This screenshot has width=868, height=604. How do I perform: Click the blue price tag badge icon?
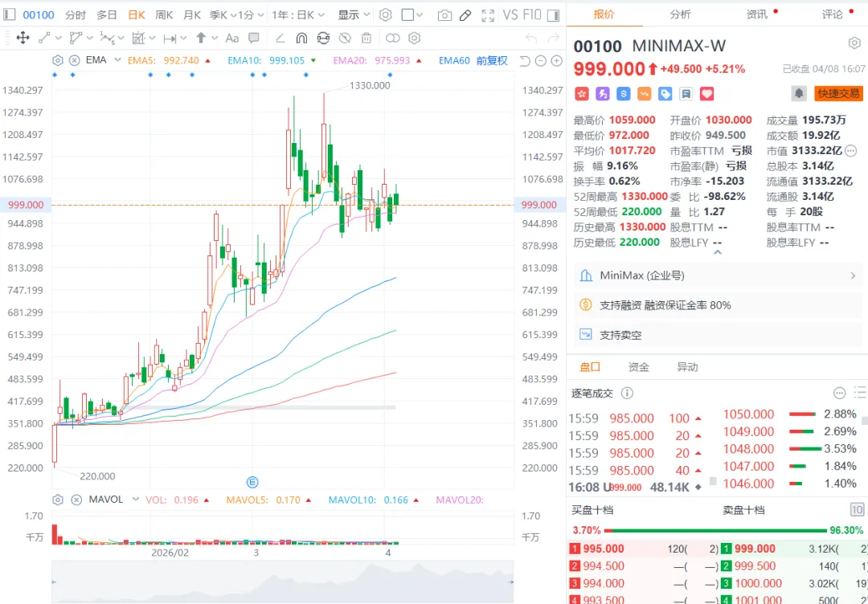665,94
